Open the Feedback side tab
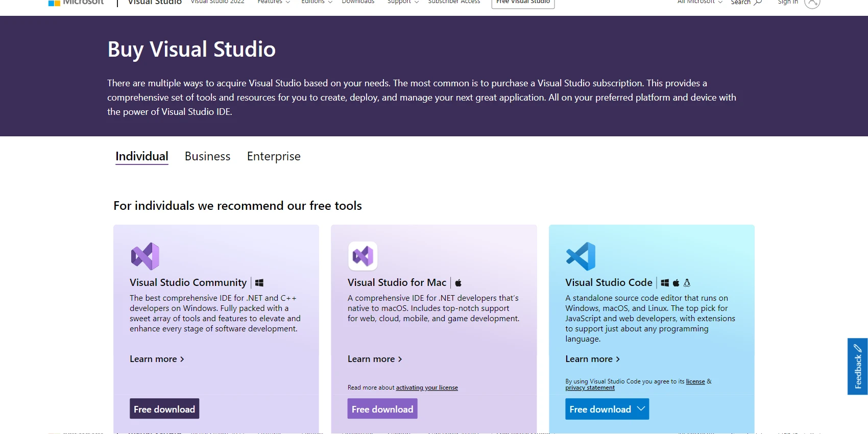 (858, 366)
